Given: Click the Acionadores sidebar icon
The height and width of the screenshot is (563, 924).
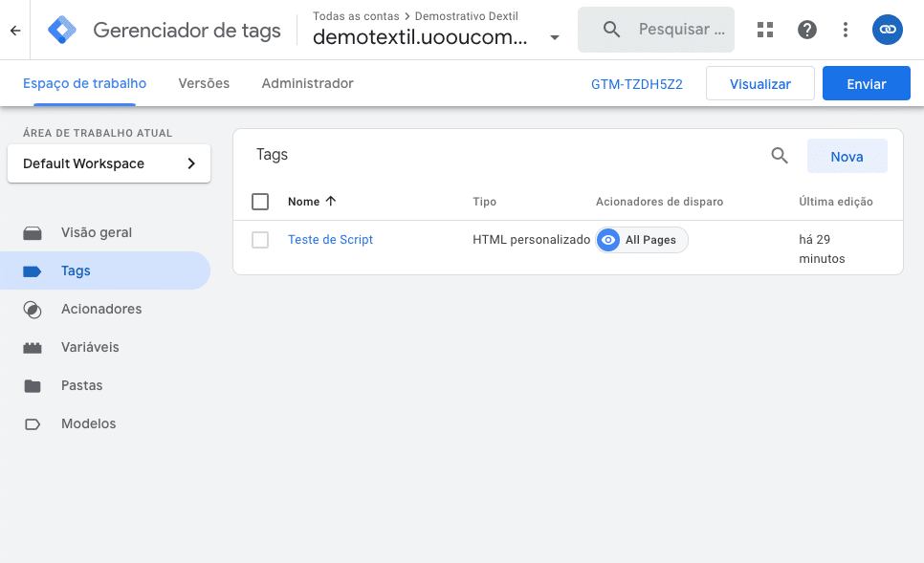Looking at the screenshot, I should pos(33,310).
